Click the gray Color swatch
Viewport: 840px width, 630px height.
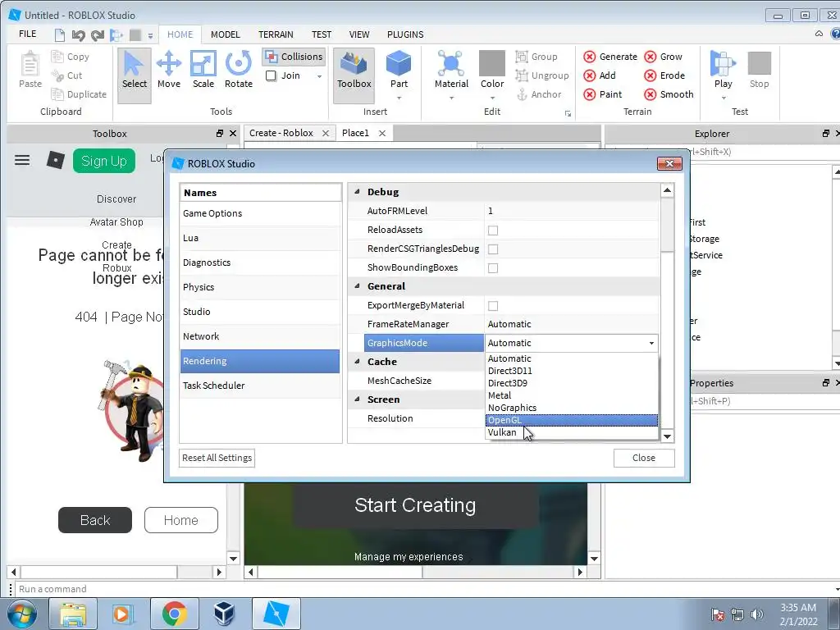tap(492, 64)
